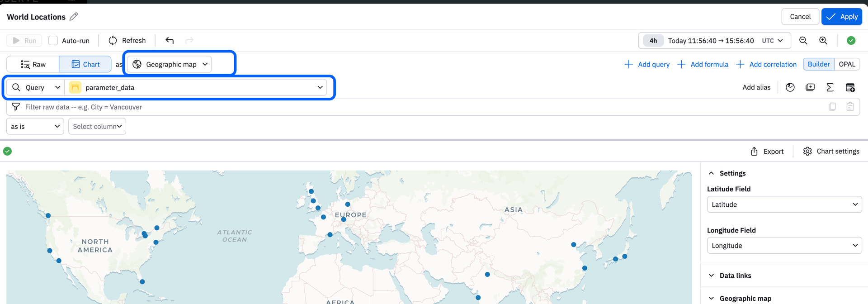Click the green success check above the map
Screen dimensions: 868x304
(7, 151)
